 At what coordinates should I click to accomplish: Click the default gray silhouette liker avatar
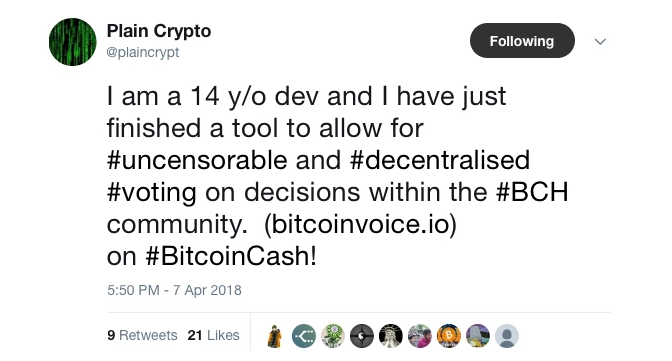pos(507,336)
